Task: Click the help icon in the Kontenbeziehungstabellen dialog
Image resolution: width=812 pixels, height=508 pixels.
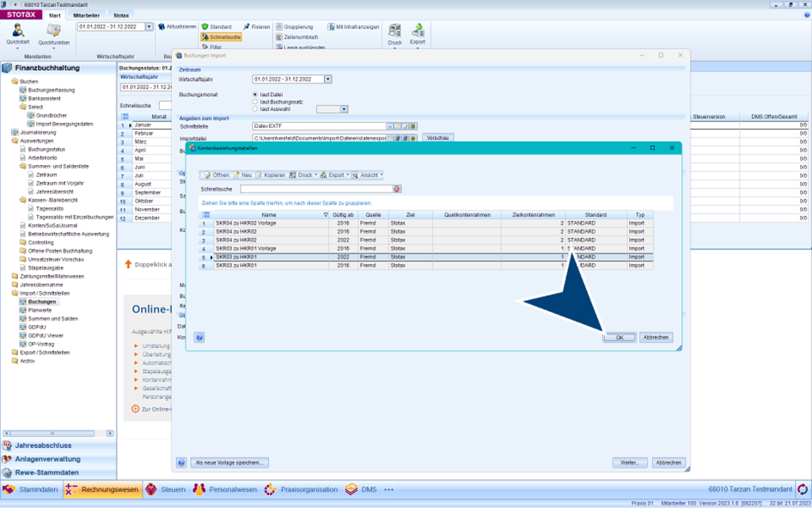Action: [199, 338]
